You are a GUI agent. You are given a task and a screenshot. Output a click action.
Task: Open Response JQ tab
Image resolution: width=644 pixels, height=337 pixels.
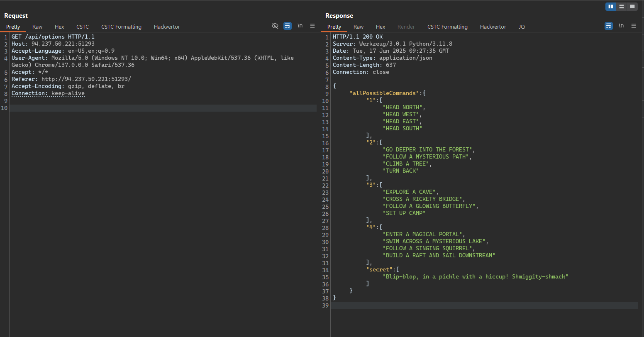click(x=522, y=27)
